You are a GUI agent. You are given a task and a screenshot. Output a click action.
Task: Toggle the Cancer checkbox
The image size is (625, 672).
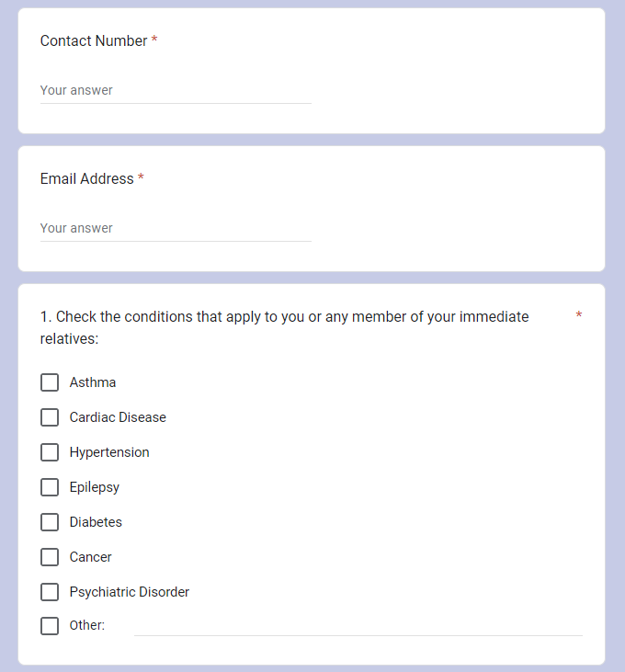click(x=50, y=557)
